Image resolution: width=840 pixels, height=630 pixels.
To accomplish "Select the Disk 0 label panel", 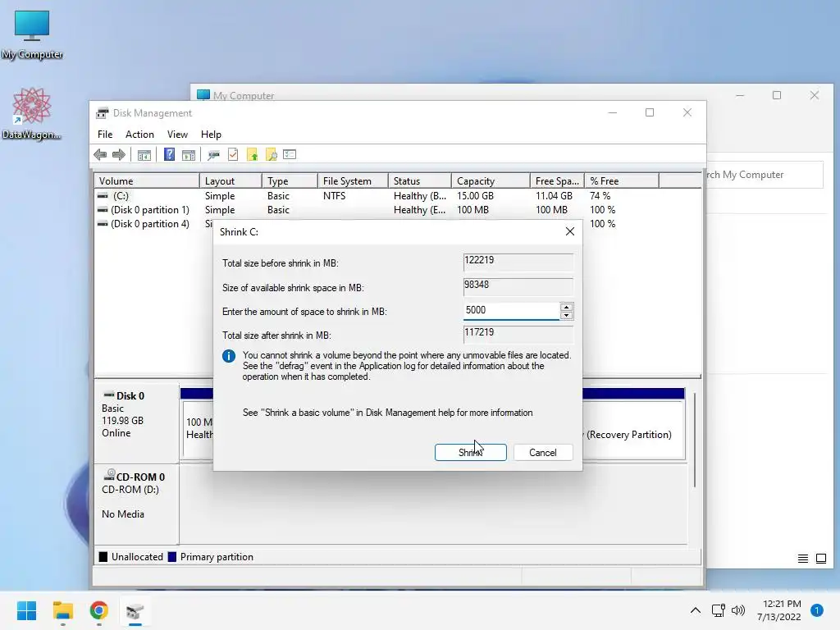I will (137, 422).
